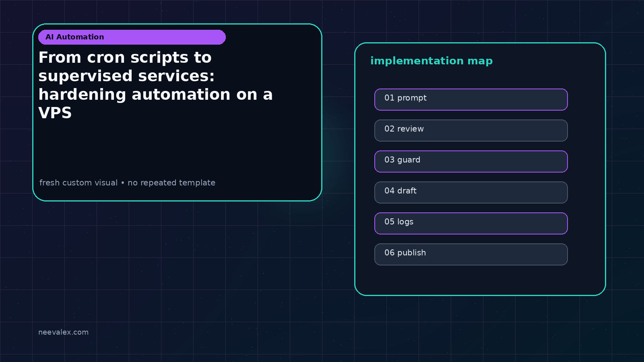The width and height of the screenshot is (644, 362).
Task: Select the 05 logs step
Action: pos(471,223)
